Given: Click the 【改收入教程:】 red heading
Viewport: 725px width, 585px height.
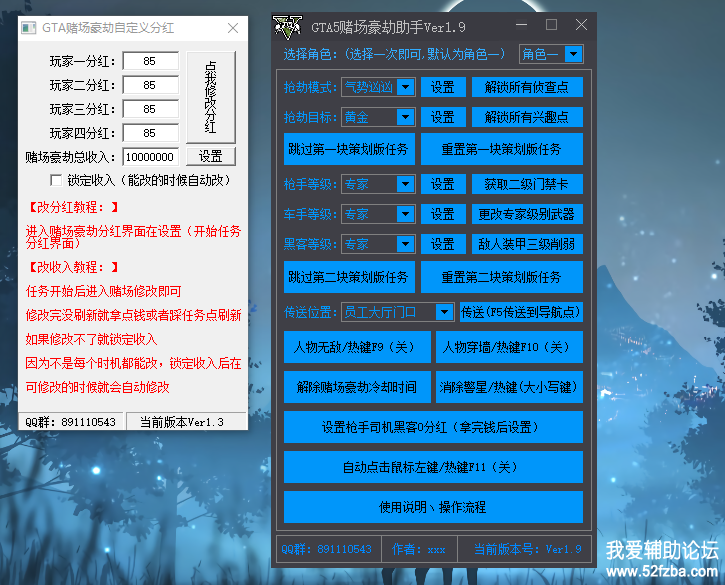Looking at the screenshot, I should coord(73,267).
